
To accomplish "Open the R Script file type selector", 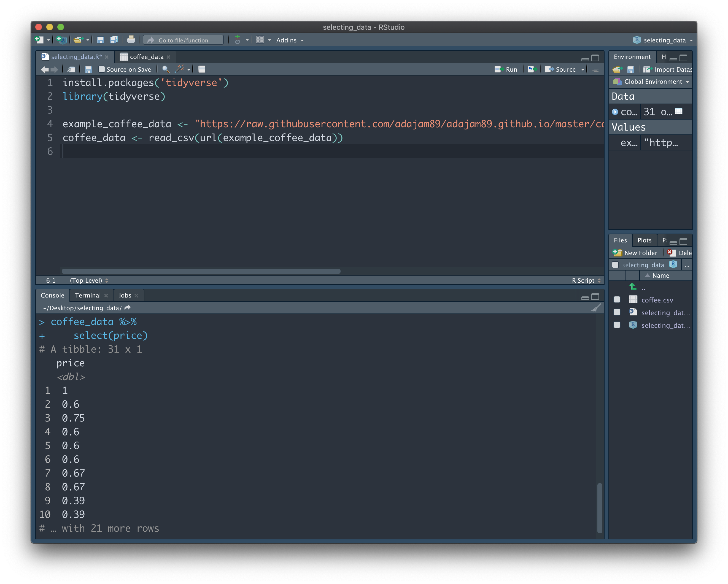I will coord(586,280).
